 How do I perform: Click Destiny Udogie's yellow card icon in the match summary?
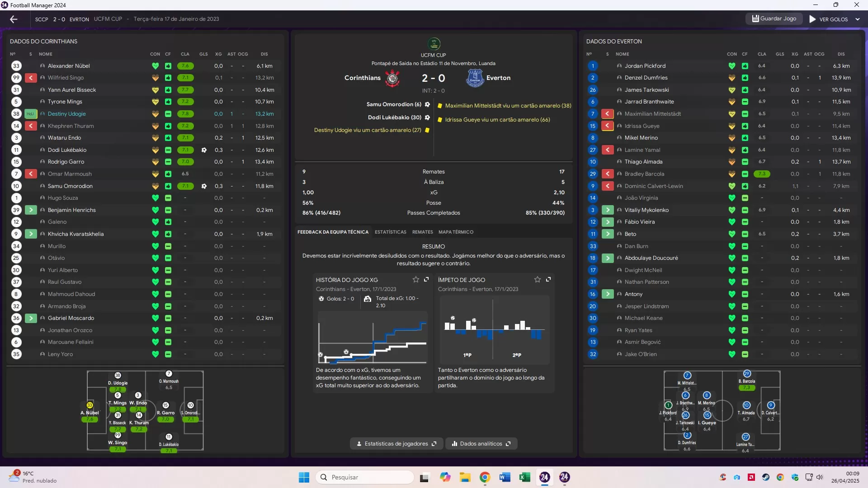pyautogui.click(x=427, y=130)
